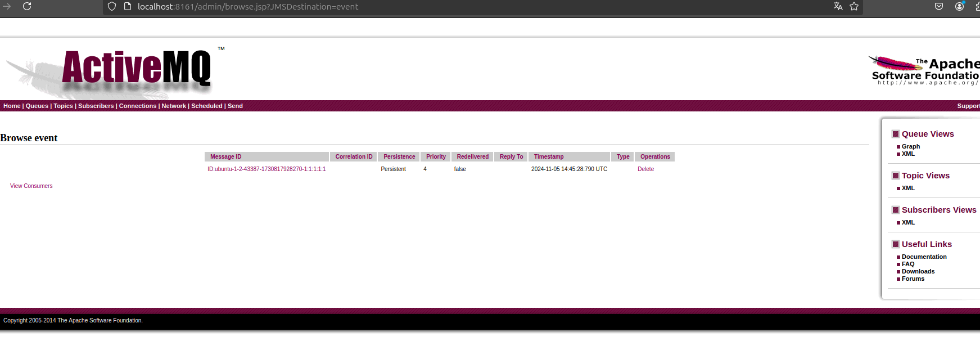Screen dimensions: 980x341
Task: Open the Network menu item
Action: (x=174, y=106)
